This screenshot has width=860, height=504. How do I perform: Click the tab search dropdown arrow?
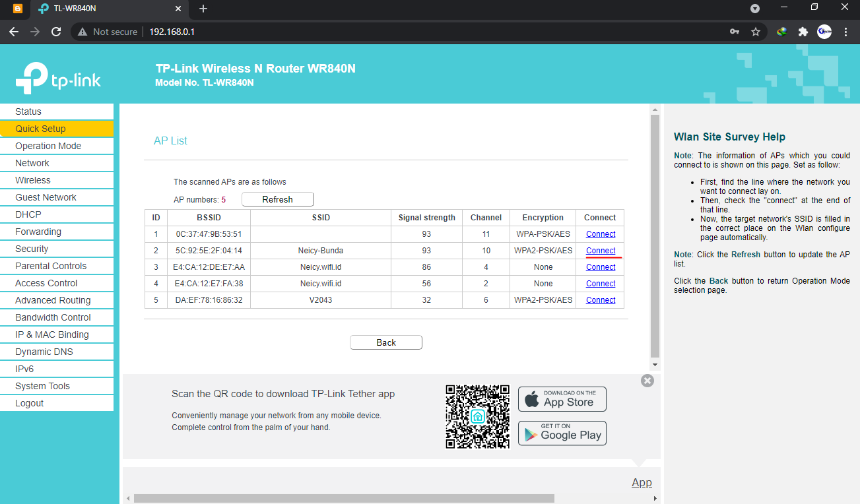click(x=755, y=9)
